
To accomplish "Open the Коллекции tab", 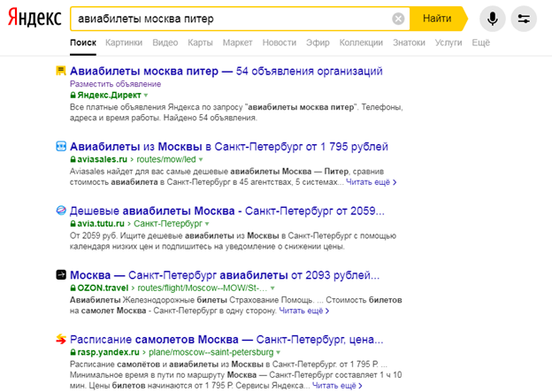I will [x=361, y=42].
